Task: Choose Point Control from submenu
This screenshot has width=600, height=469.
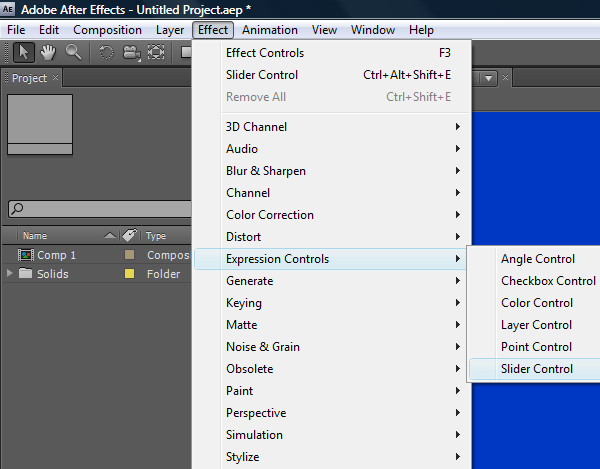Action: point(535,347)
